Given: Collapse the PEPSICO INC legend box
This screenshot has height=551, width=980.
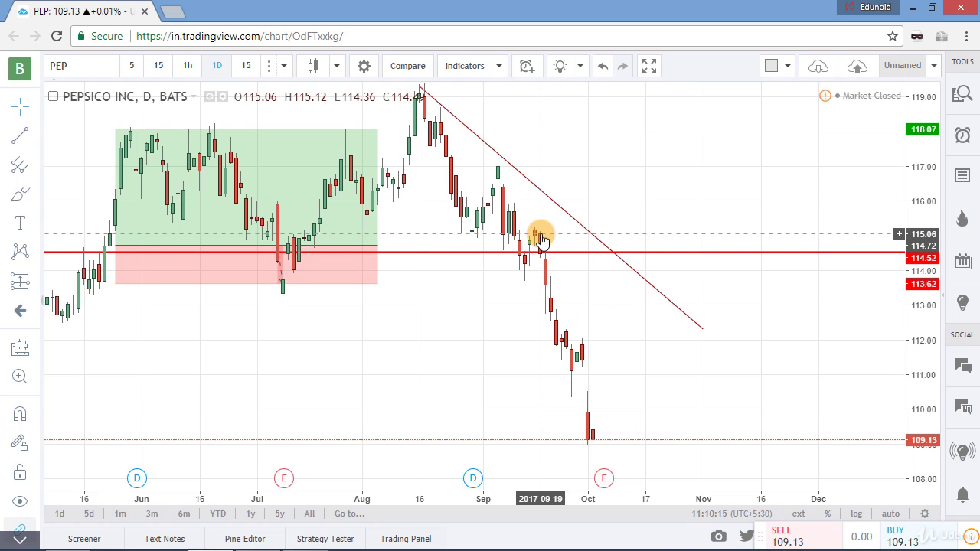Looking at the screenshot, I should tap(53, 96).
